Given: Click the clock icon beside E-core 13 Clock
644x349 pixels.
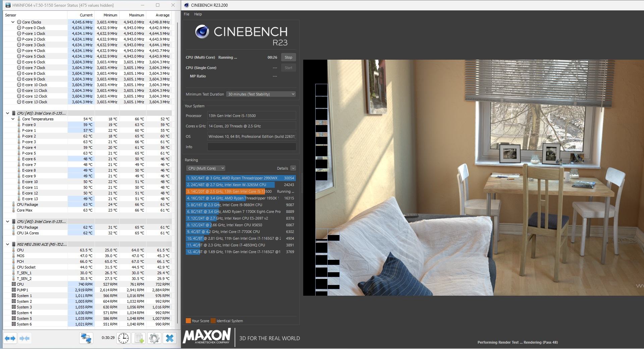Looking at the screenshot, I should [x=19, y=102].
